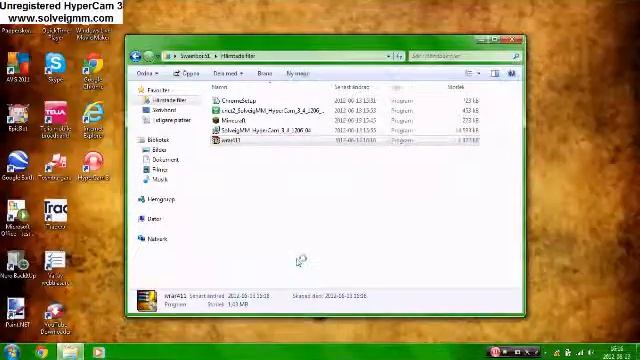Select Skrivbord in the sidebar
This screenshot has width=640, height=360.
click(164, 110)
